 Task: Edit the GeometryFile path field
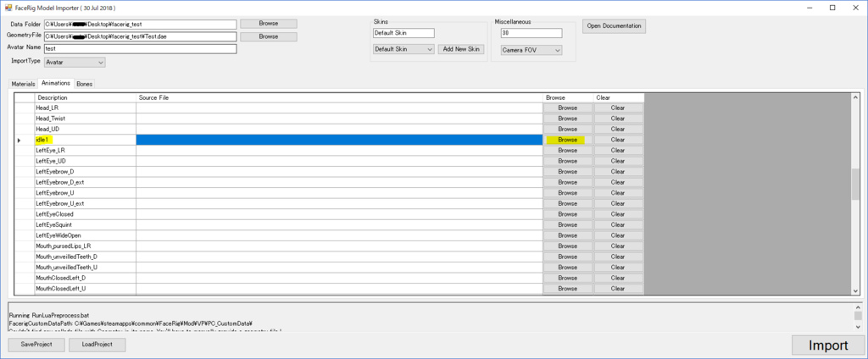point(140,36)
